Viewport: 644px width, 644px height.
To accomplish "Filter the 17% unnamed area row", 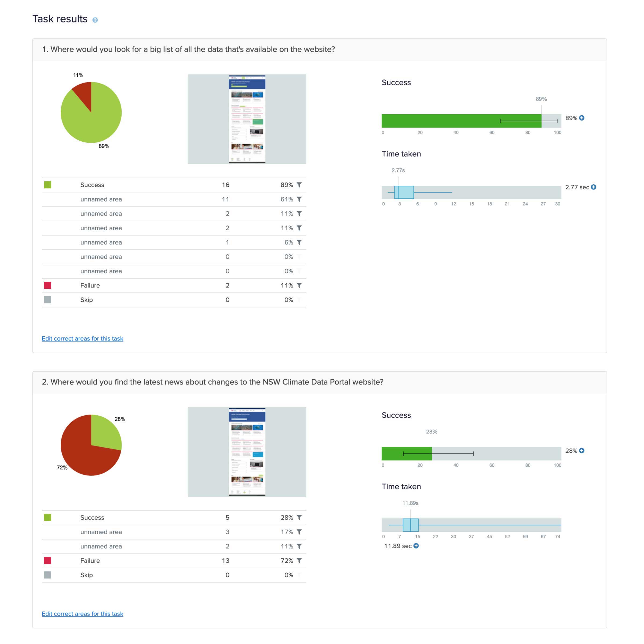I will pos(299,532).
